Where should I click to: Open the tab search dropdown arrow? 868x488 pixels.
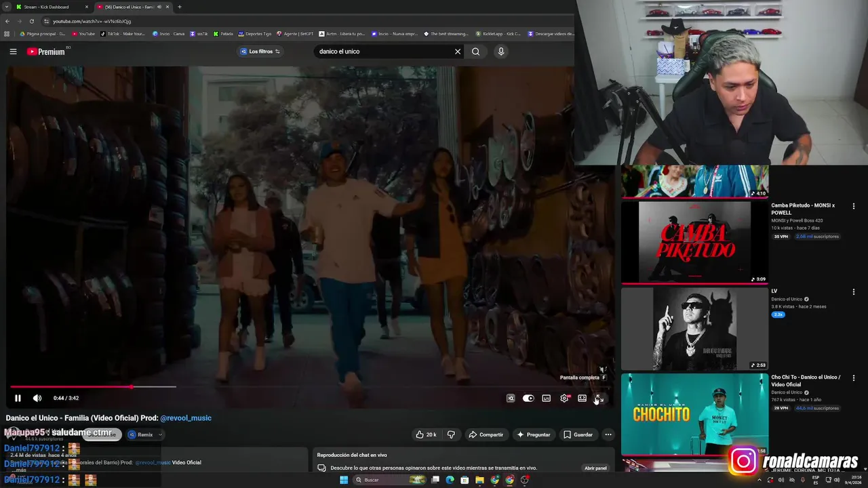(7, 7)
